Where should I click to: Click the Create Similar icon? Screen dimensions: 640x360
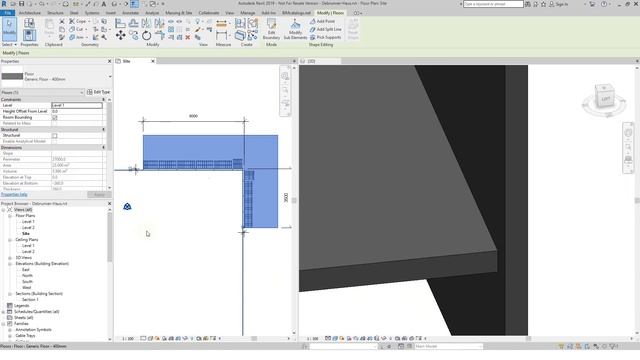(252, 36)
